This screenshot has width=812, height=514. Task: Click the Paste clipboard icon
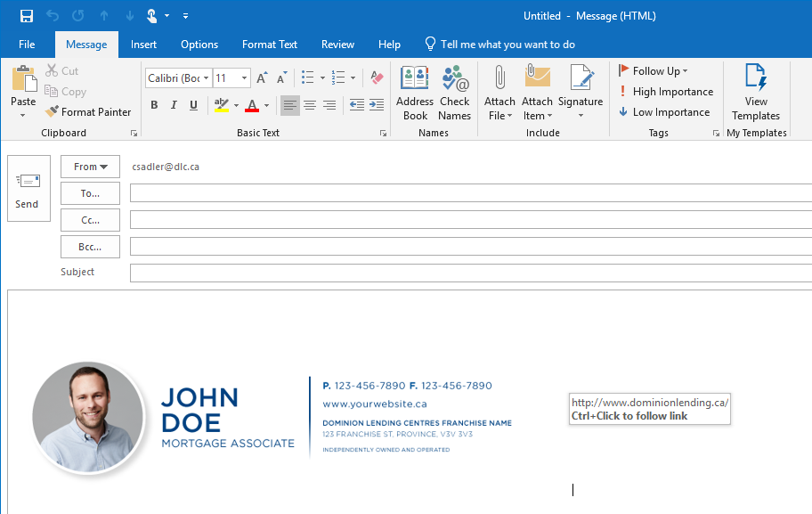pos(24,78)
